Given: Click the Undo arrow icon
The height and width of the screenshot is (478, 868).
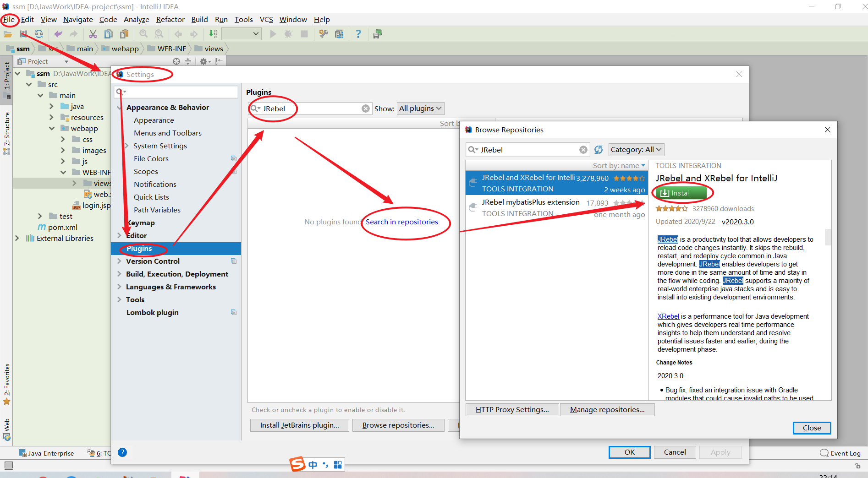Looking at the screenshot, I should pyautogui.click(x=58, y=34).
